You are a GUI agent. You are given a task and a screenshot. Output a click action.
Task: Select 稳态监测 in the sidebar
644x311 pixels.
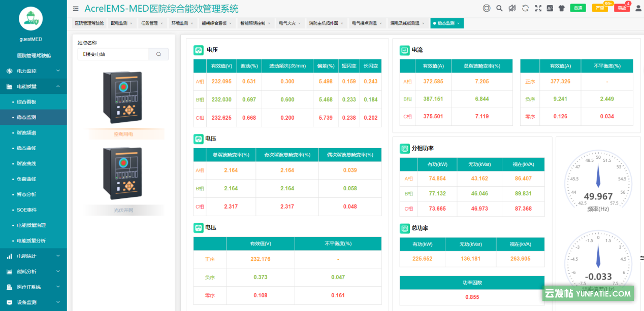(34, 117)
